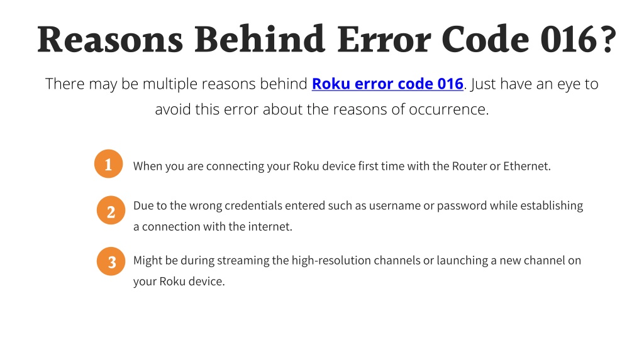Click the word 'Reasons' in the title
The width and height of the screenshot is (644, 362).
(x=109, y=40)
